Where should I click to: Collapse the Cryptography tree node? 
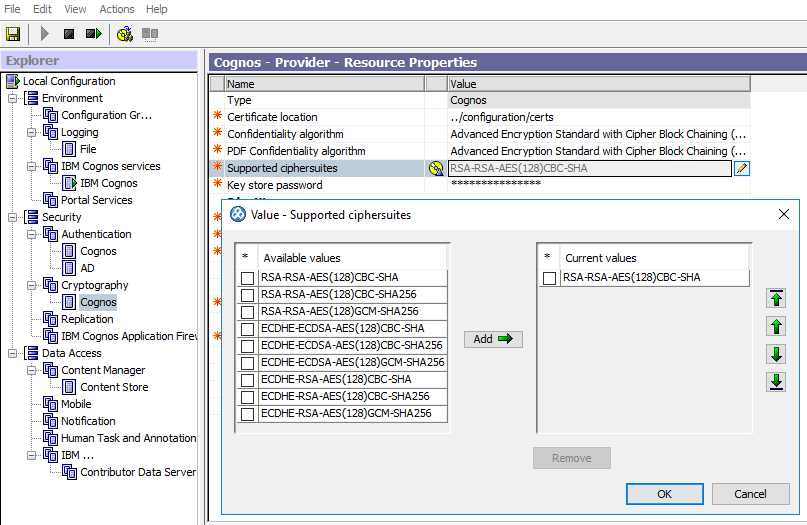coord(31,285)
